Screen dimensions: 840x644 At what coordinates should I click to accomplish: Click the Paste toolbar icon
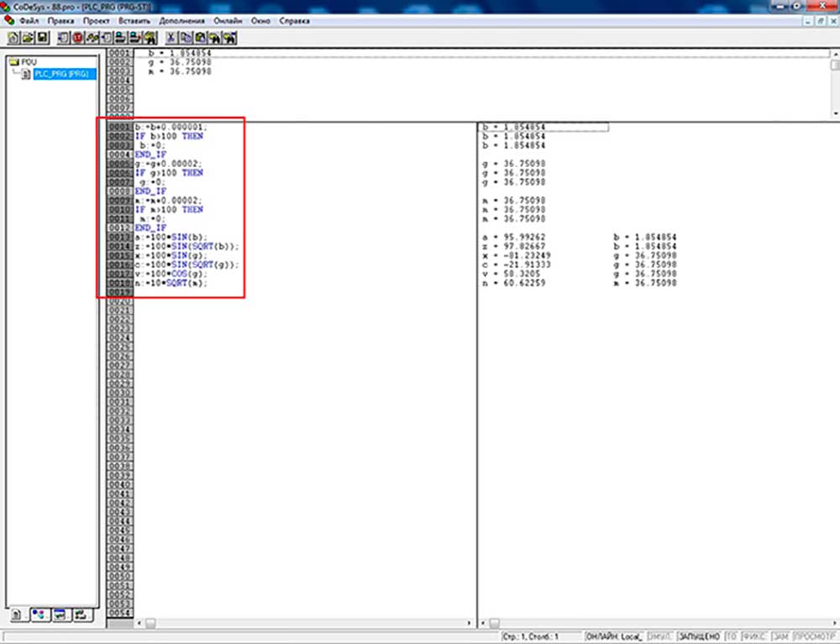200,38
